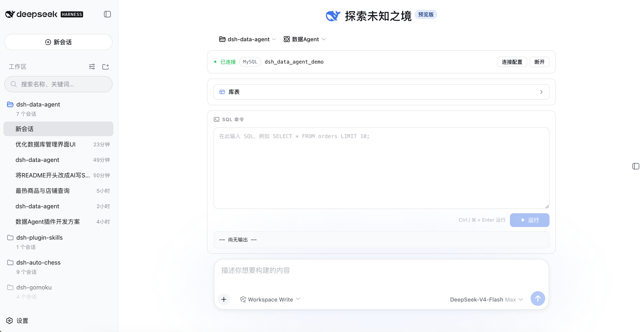
Task: Click the HARNESS badge
Action: [72, 14]
